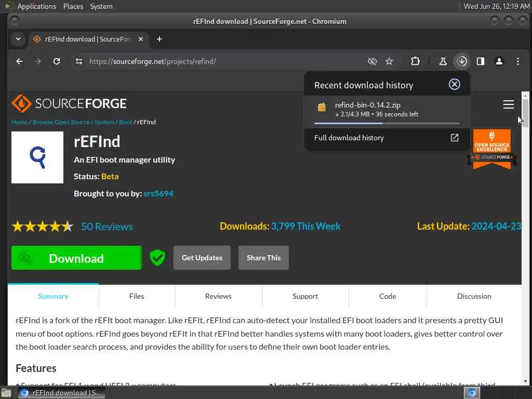Click the rEFInd project logo thumbnail
Screen dimensions: 532x399
(x=37, y=157)
